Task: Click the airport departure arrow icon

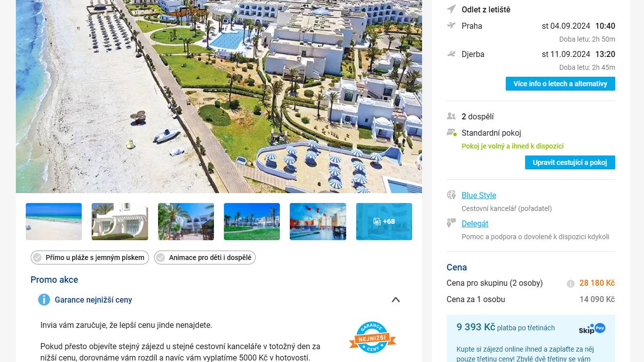Action: coord(451,9)
